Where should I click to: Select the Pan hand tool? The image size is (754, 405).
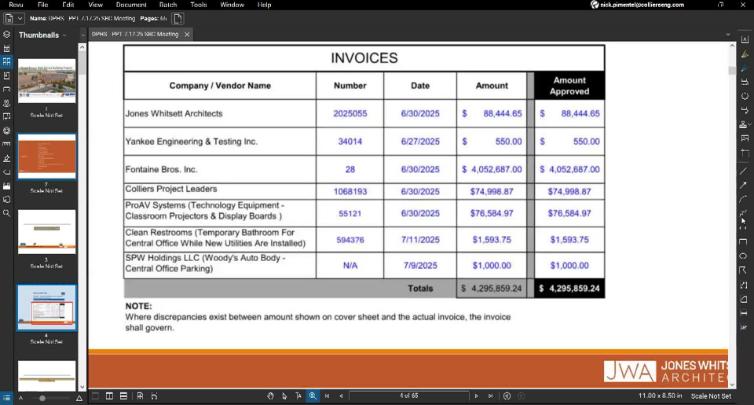coord(270,396)
